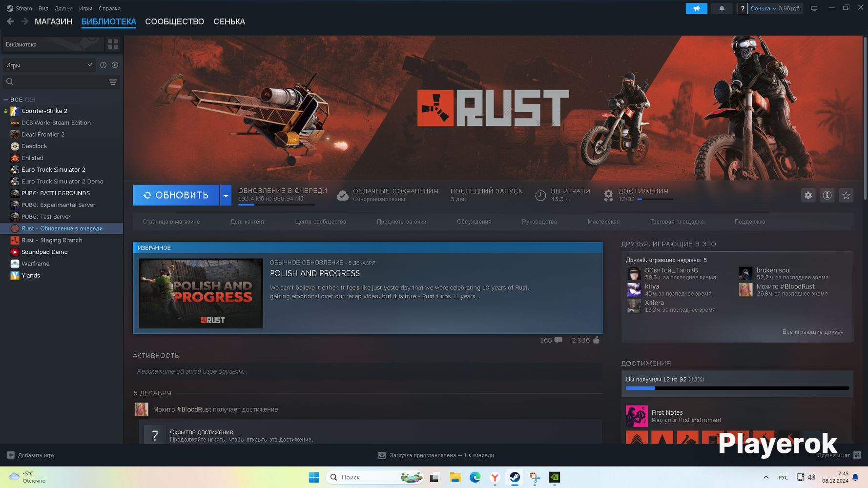Click the library search field
The image size is (868, 488).
pos(61,82)
